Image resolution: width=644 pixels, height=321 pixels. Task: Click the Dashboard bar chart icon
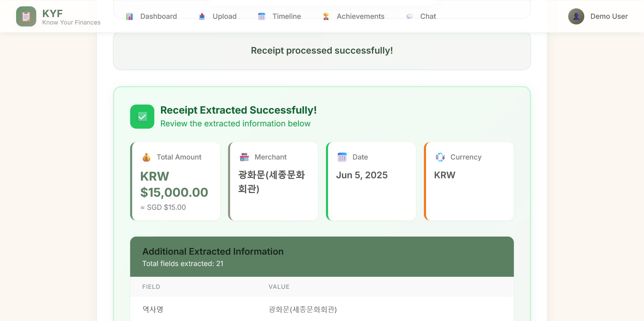(x=129, y=16)
